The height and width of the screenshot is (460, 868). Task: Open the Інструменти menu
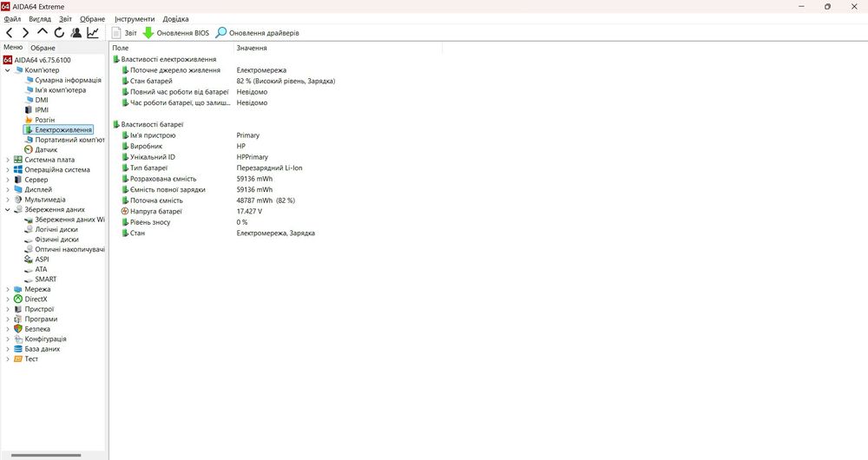tap(135, 19)
